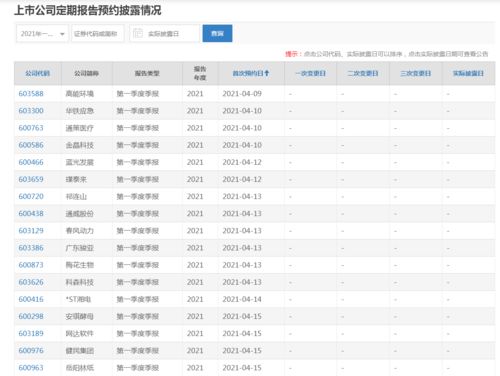Open company code 603588 link
Image resolution: width=500 pixels, height=376 pixels.
[31, 94]
